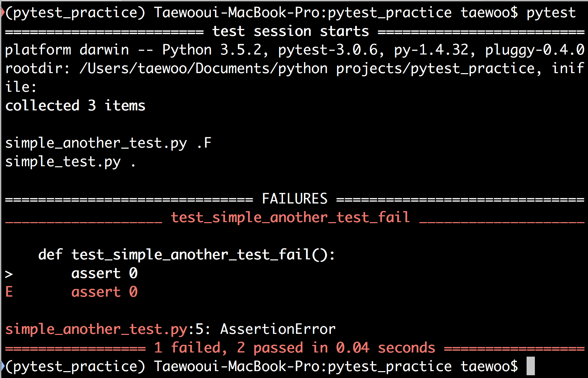This screenshot has width=588, height=378.
Task: Click the red 'assert 0' error line
Action: point(105,292)
